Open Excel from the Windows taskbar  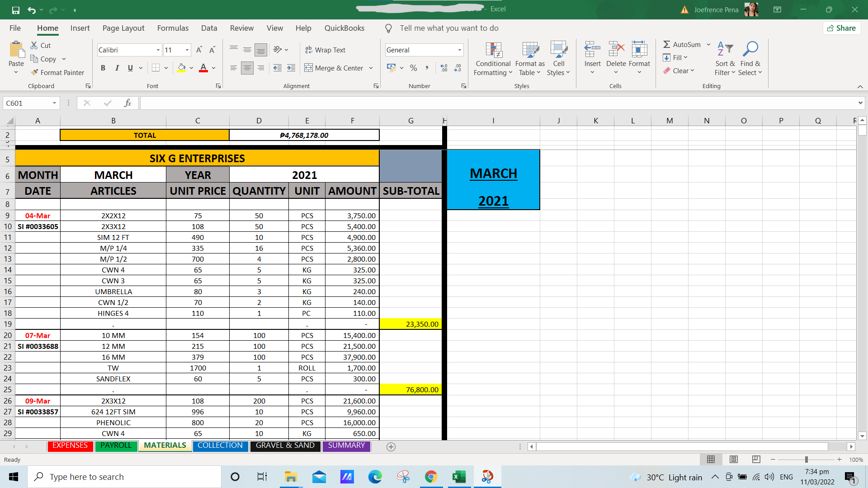[459, 477]
